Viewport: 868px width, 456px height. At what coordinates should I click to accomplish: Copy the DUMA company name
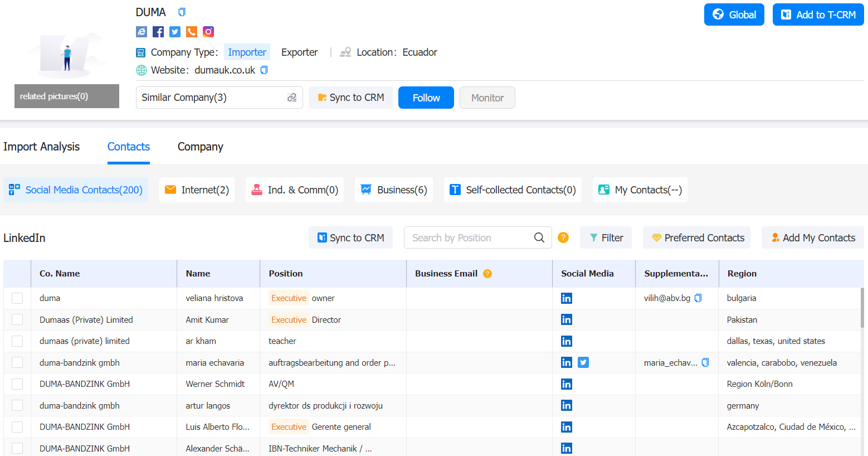[x=182, y=12]
